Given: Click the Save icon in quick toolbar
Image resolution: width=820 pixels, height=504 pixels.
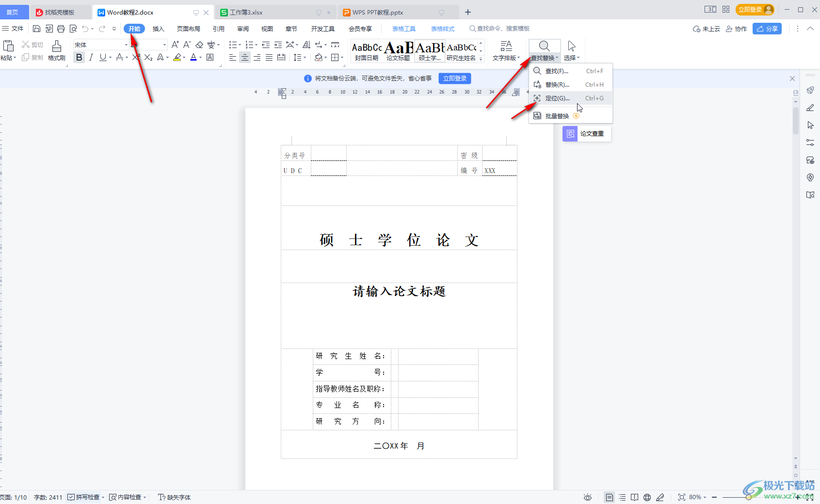Looking at the screenshot, I should click(x=36, y=29).
